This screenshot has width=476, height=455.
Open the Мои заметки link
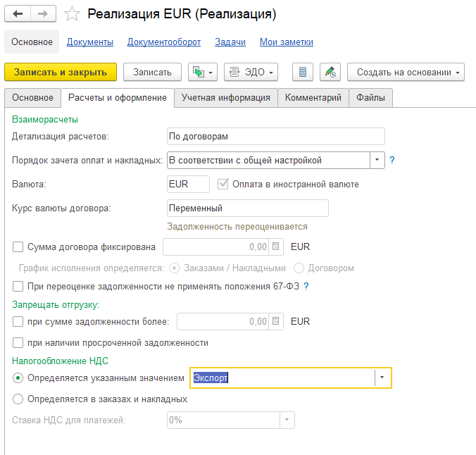(287, 42)
